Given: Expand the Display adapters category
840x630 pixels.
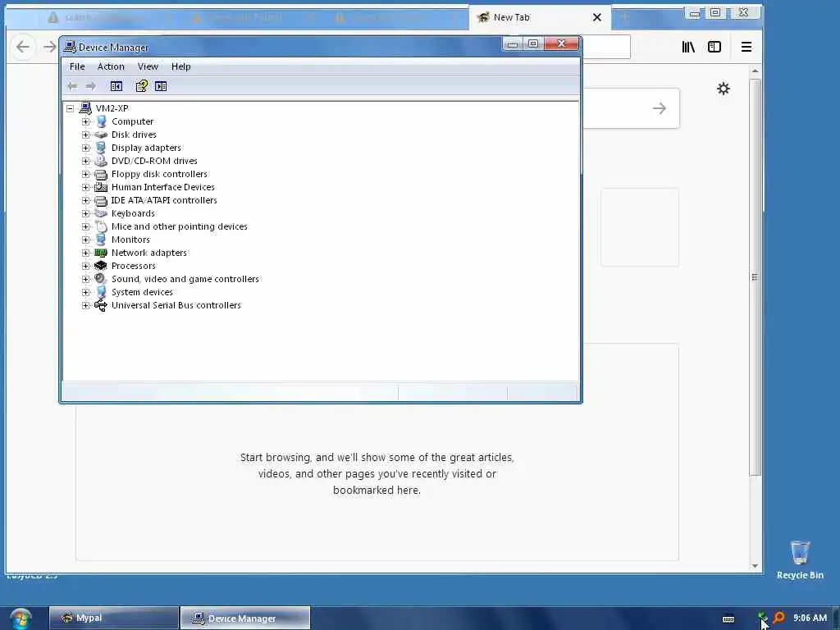Looking at the screenshot, I should [85, 148].
